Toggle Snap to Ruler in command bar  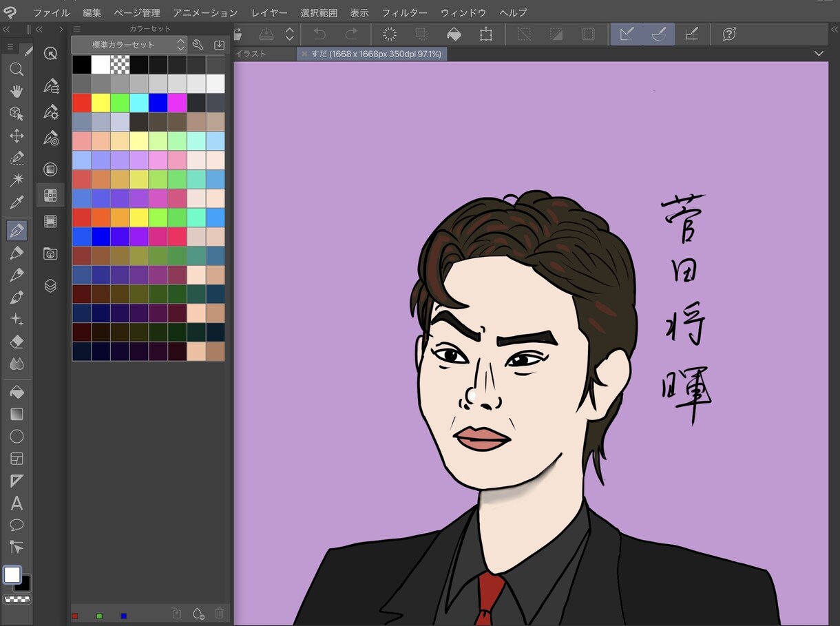(627, 34)
